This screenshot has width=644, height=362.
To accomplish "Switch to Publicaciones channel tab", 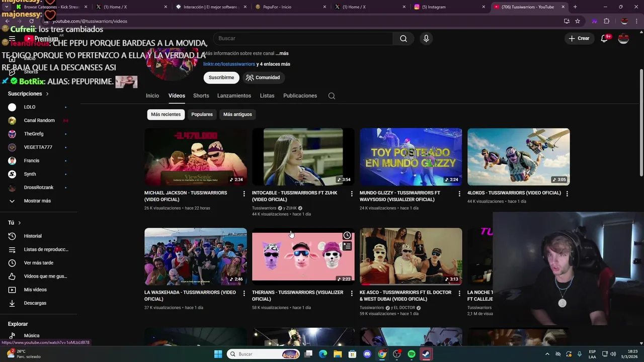I will coord(300,96).
